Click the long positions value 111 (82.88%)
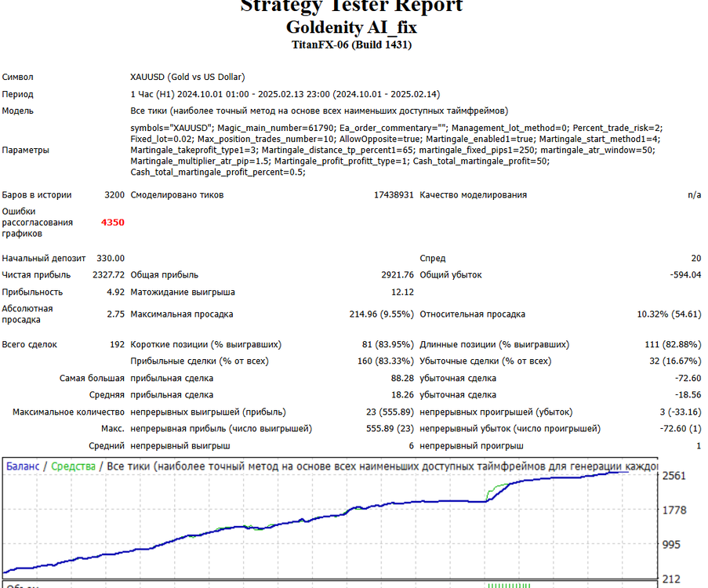Image resolution: width=708 pixels, height=588 pixels. pyautogui.click(x=673, y=344)
